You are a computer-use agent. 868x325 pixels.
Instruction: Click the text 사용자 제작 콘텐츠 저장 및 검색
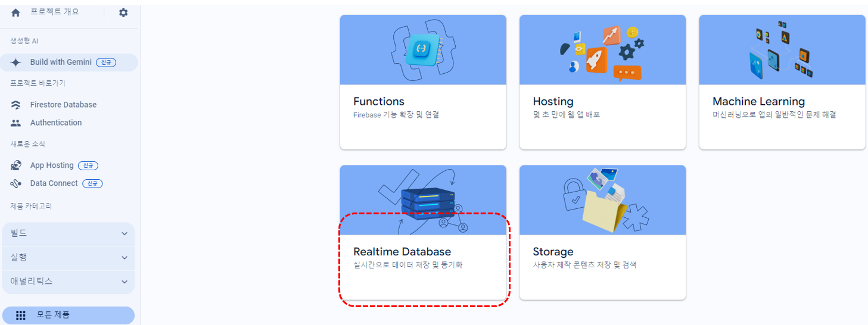point(585,265)
